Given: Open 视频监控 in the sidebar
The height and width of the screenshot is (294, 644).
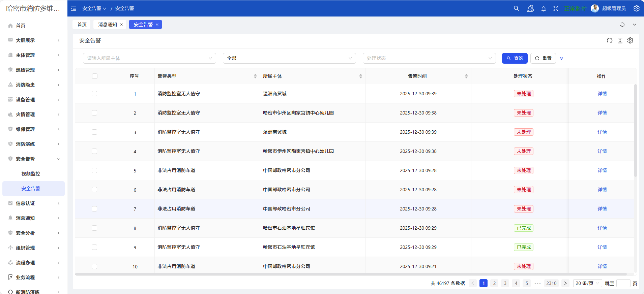Looking at the screenshot, I should tap(31, 174).
